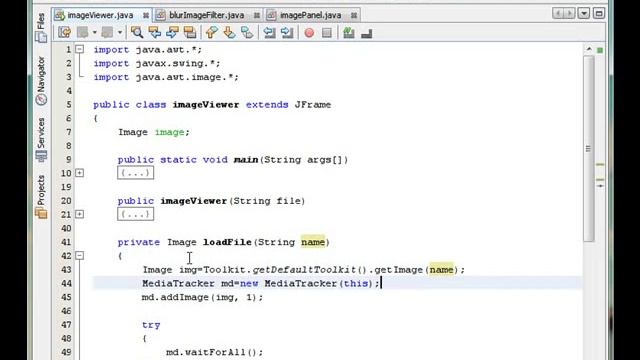Click 'import javax.swing.*;' on line 2
The height and width of the screenshot is (360, 640).
(x=157, y=63)
